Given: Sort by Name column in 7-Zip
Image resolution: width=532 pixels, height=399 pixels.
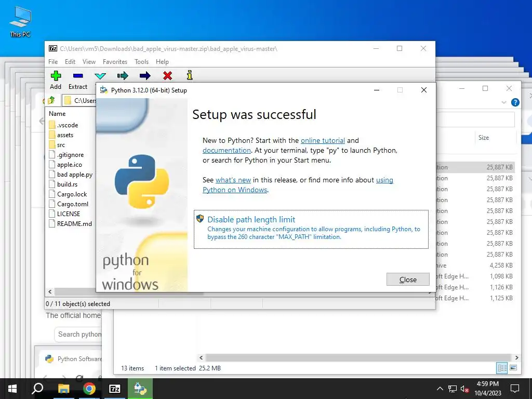Looking at the screenshot, I should pos(57,114).
